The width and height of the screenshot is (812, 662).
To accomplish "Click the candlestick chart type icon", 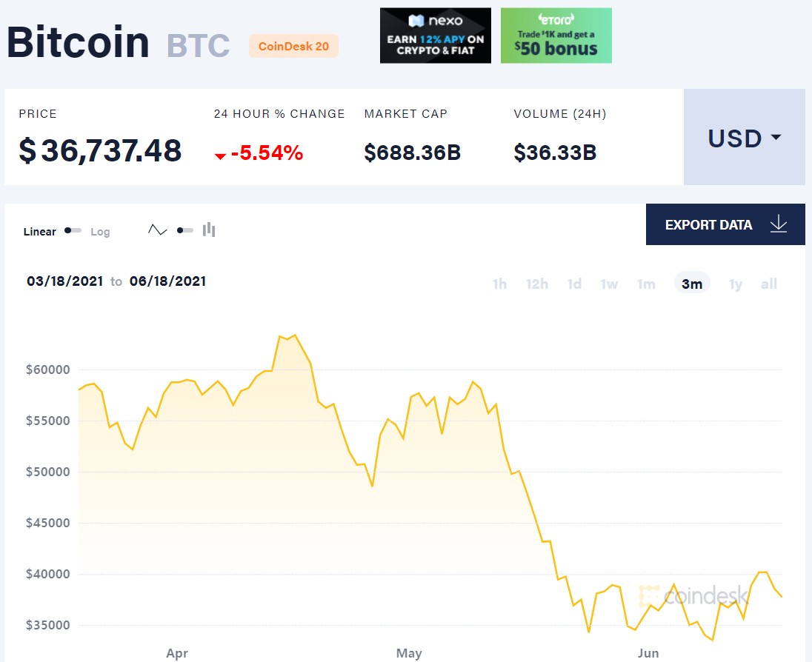I will click(209, 230).
